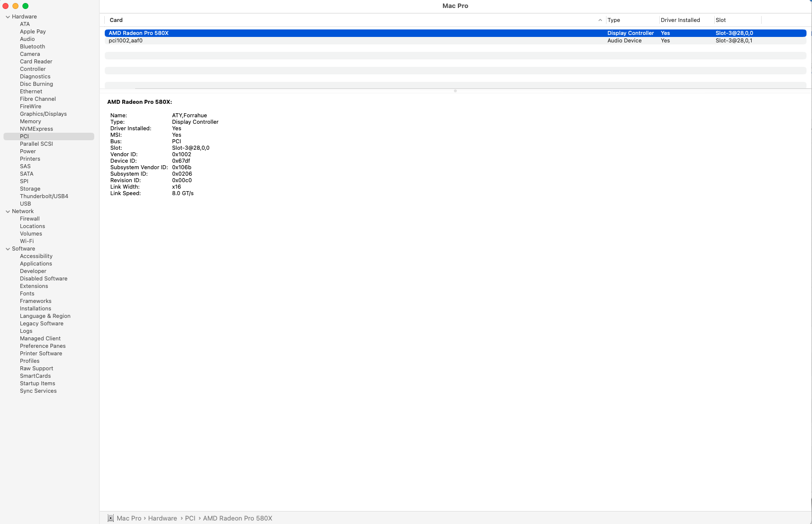Show Camera hardware information
The height and width of the screenshot is (524, 812).
(30, 54)
